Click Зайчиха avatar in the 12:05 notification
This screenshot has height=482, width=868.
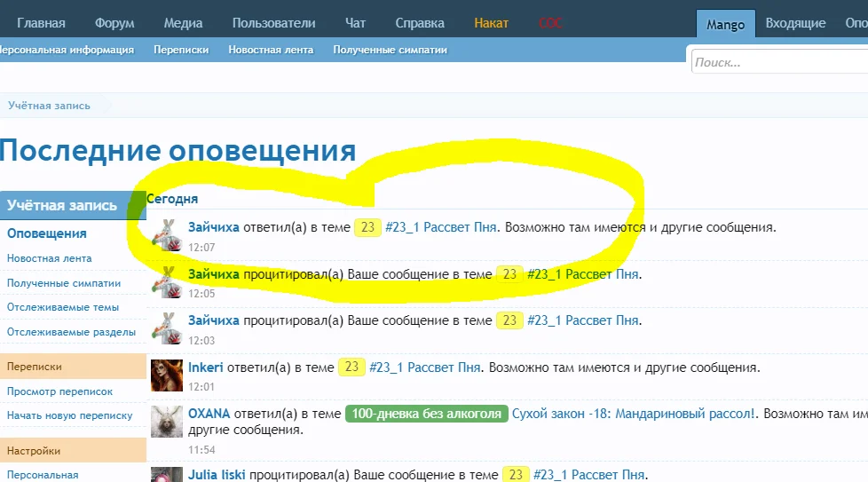click(167, 281)
